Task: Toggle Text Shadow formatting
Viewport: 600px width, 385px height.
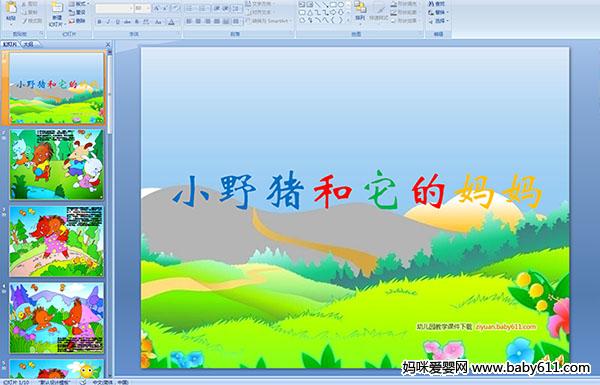Action: pyautogui.click(x=137, y=22)
